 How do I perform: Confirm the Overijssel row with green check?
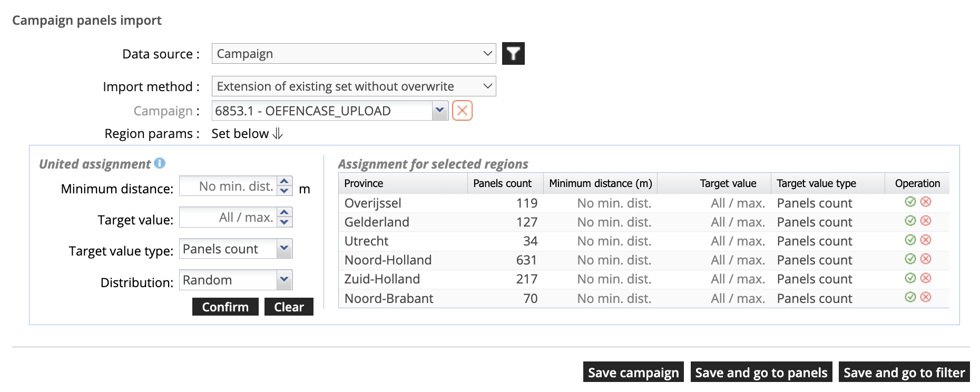pyautogui.click(x=910, y=202)
